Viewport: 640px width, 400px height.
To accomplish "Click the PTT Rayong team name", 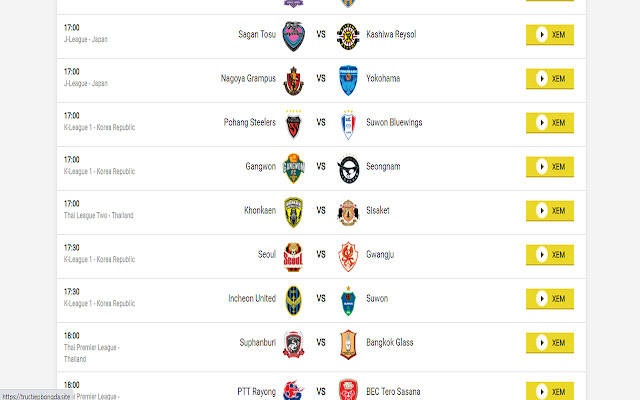I will (x=256, y=392).
